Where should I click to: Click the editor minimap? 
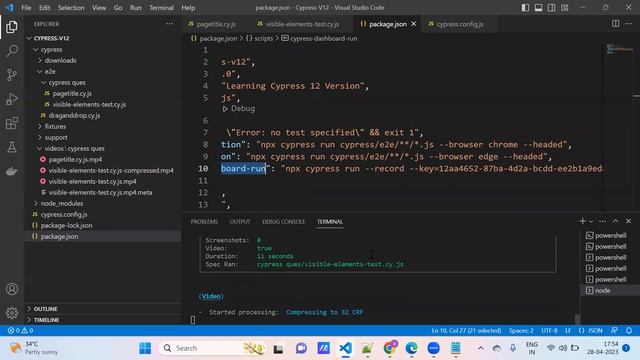pos(620,49)
